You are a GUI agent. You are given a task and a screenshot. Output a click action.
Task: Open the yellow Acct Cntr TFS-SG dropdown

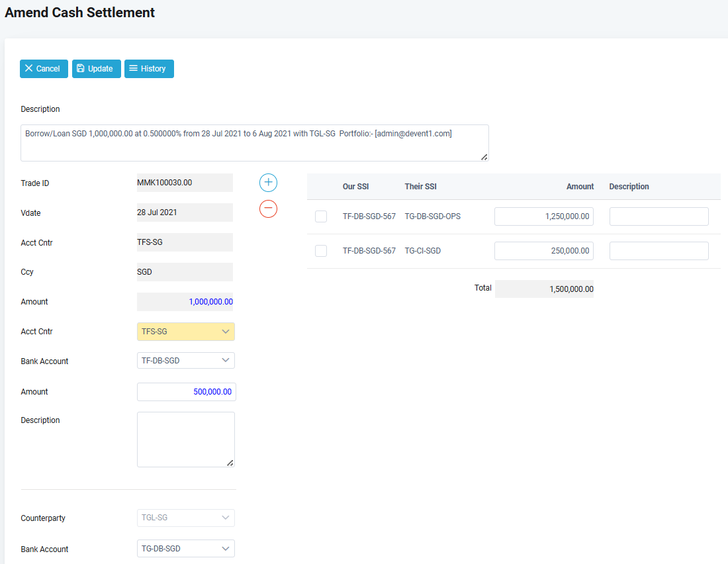pyautogui.click(x=186, y=332)
